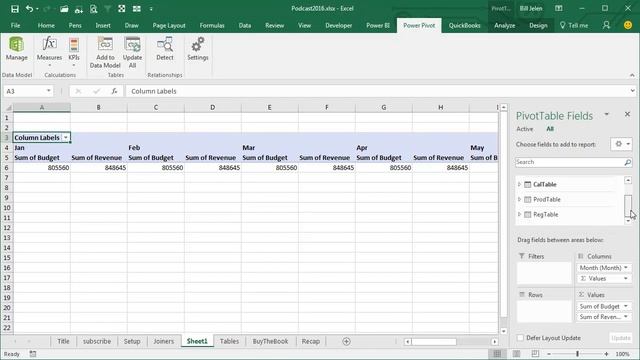
Task: Expand the RegTable field list
Action: [519, 214]
